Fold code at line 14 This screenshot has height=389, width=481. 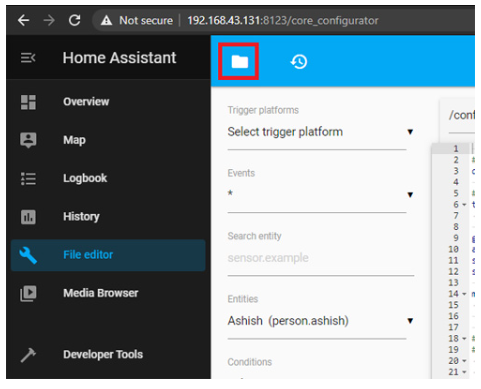464,294
